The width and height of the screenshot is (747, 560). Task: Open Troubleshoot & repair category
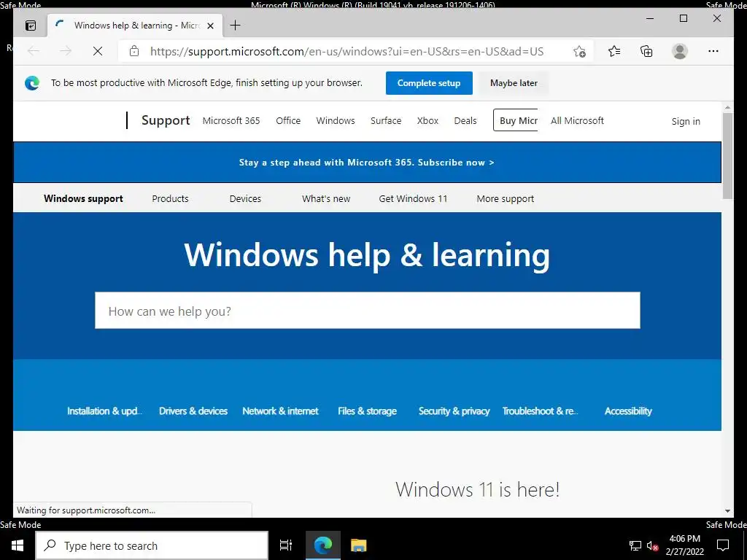[541, 411]
